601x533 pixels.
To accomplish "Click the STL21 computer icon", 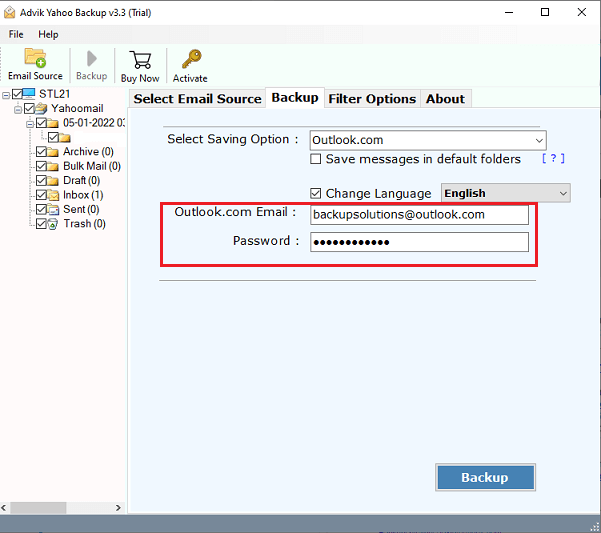I will (x=29, y=93).
